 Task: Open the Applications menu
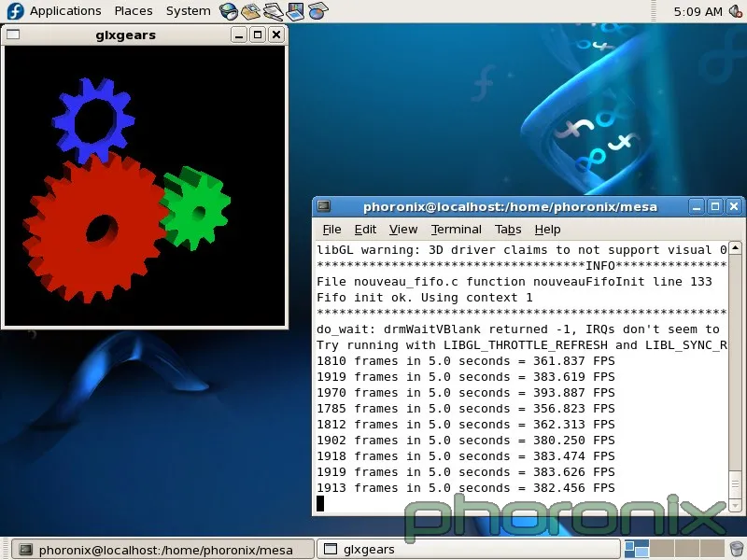(x=65, y=11)
